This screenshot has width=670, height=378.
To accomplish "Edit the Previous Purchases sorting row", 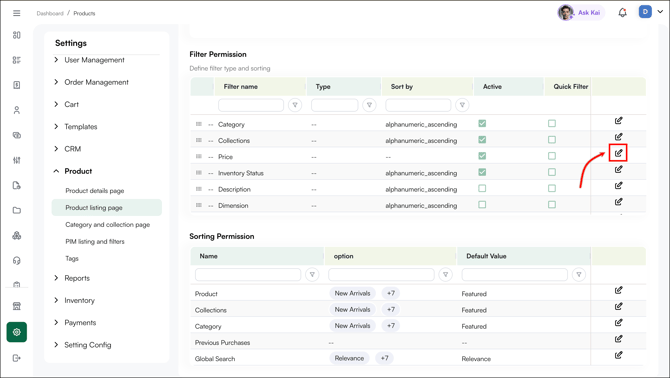I will click(618, 339).
